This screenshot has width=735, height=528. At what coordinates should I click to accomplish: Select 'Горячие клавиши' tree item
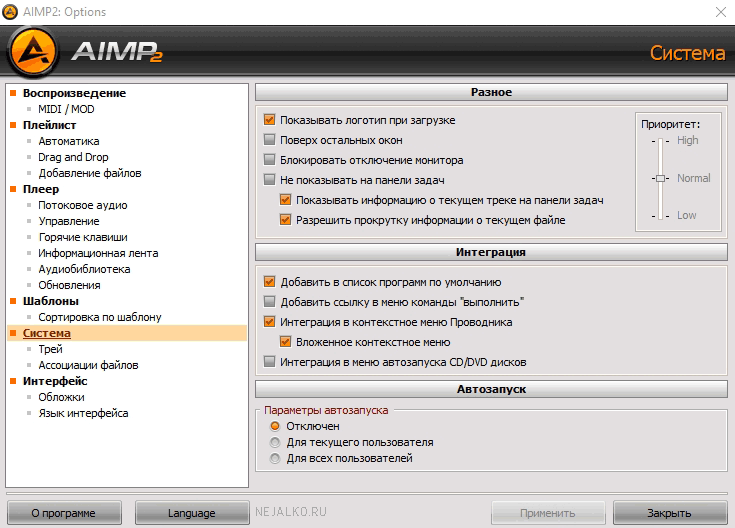[x=82, y=237]
